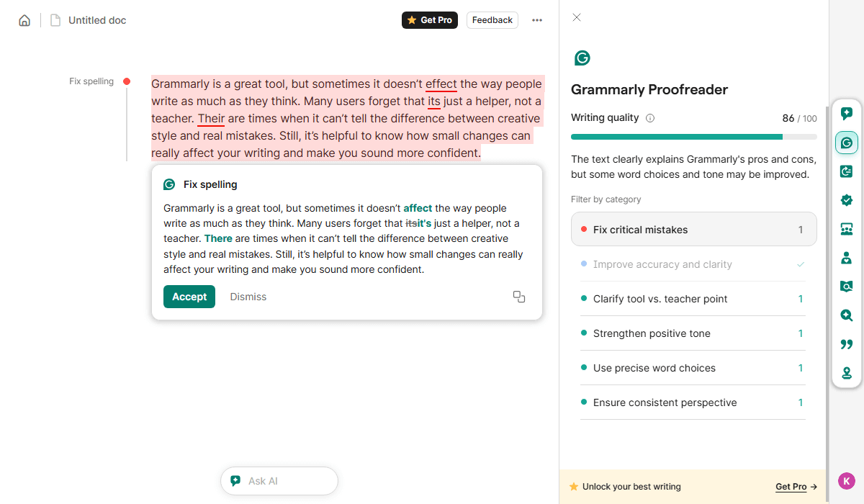Open the audience reactions sidebar icon
864x504 pixels.
coord(847,229)
